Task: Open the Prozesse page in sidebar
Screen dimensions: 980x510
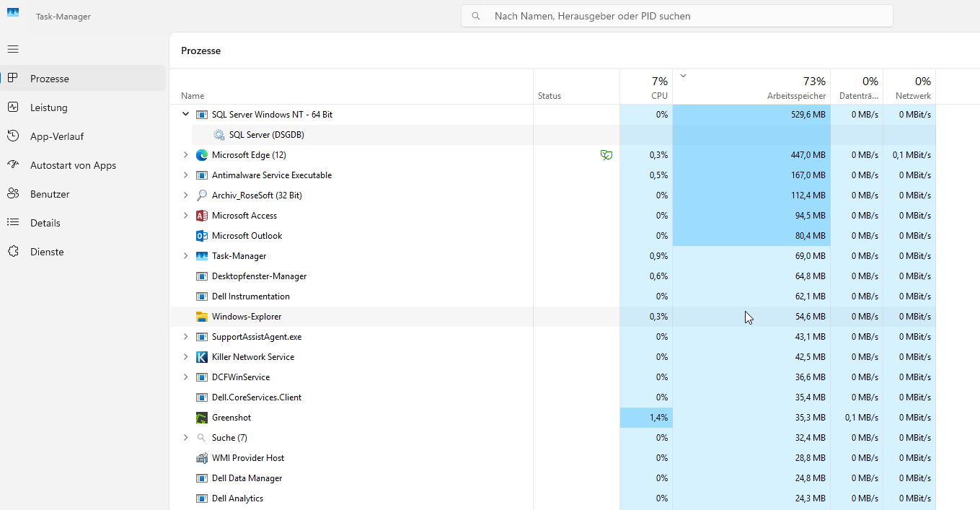Action: (x=84, y=79)
